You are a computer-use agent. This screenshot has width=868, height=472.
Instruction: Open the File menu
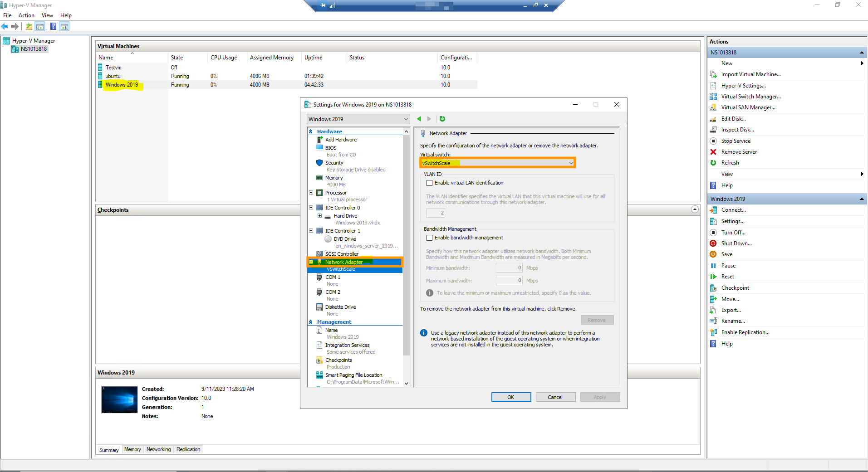[x=7, y=15]
